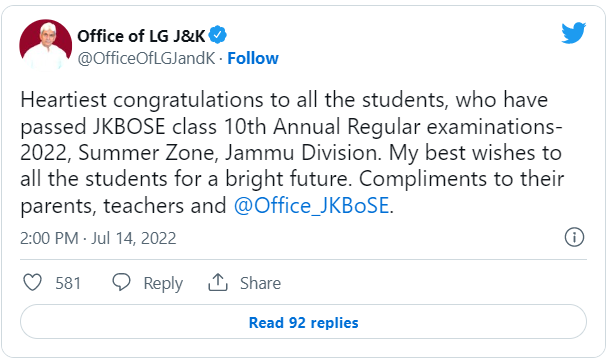Click the 581 likes count
The image size is (608, 363).
coord(68,283)
